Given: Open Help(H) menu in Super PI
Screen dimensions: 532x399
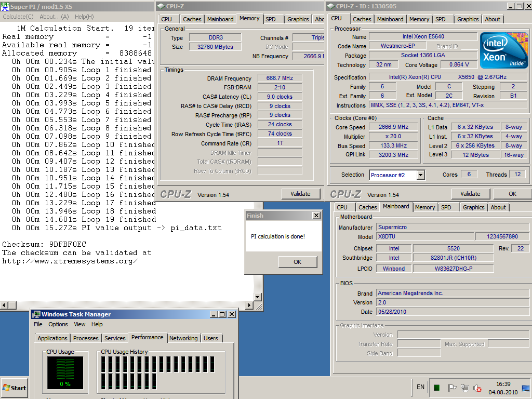Looking at the screenshot, I should (84, 17).
